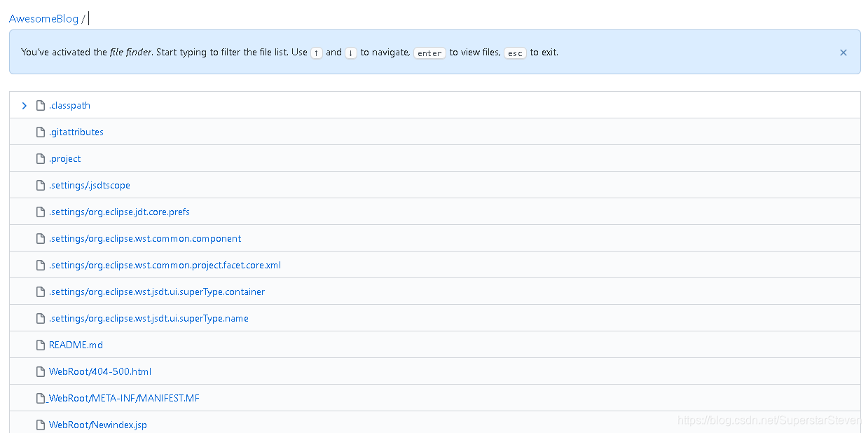The image size is (868, 433).
Task: Click the file icon next to MANIFEST.MF
Action: [x=41, y=399]
